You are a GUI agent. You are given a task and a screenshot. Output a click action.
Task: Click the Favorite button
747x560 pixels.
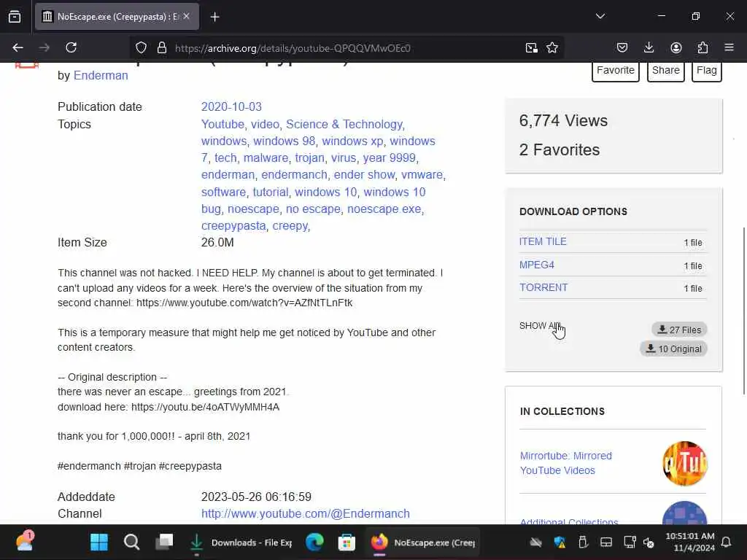pyautogui.click(x=616, y=71)
